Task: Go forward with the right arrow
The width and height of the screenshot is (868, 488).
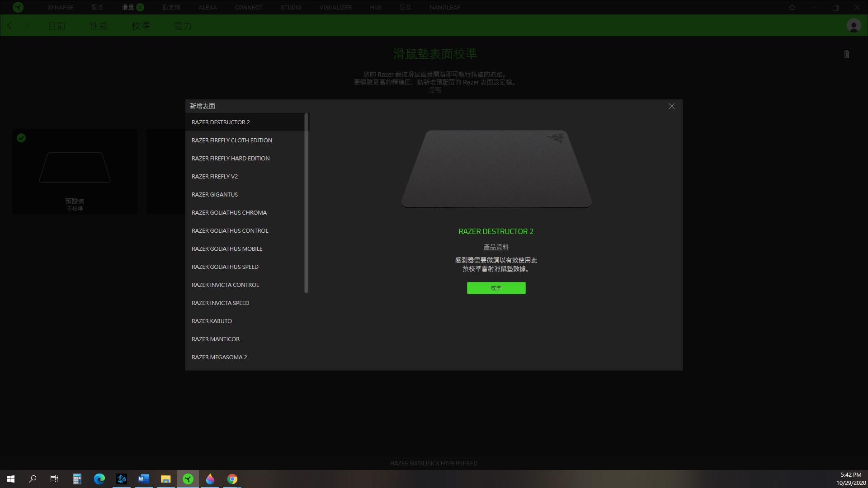Action: pos(27,26)
